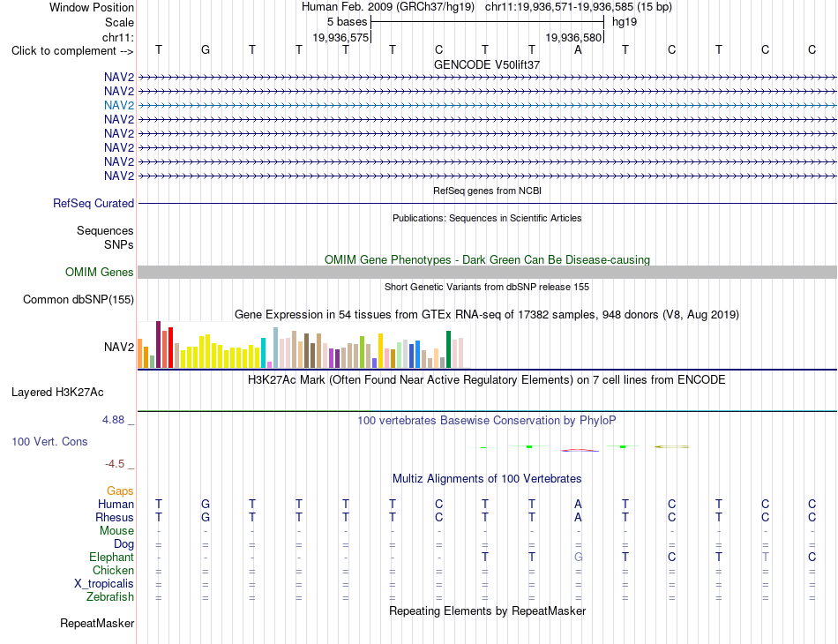Open the 'Gene Expression in 54 tissues' GTEx title

pyautogui.click(x=487, y=314)
